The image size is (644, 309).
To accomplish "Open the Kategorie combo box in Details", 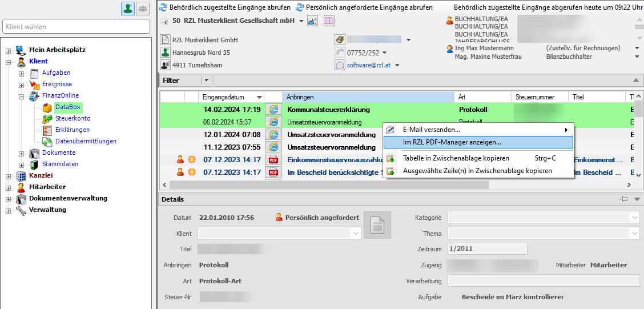I will point(634,218).
